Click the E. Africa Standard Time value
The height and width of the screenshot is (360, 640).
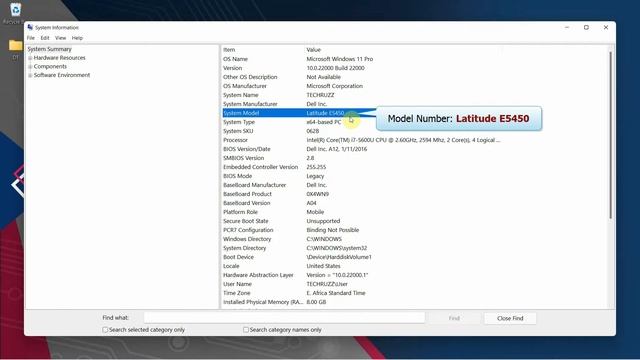pos(336,293)
